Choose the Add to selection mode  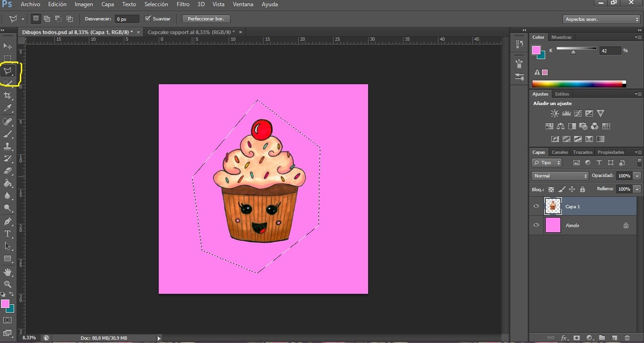click(47, 19)
